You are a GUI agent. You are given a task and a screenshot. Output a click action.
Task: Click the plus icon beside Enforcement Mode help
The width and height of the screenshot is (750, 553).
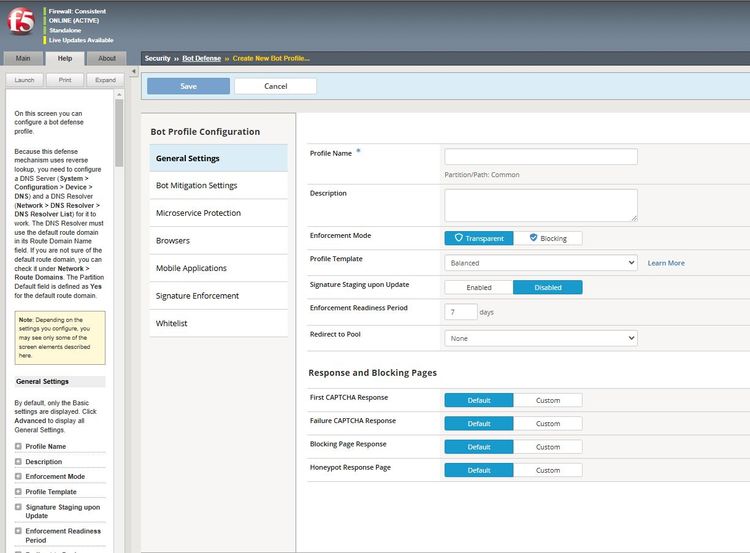pyautogui.click(x=18, y=477)
